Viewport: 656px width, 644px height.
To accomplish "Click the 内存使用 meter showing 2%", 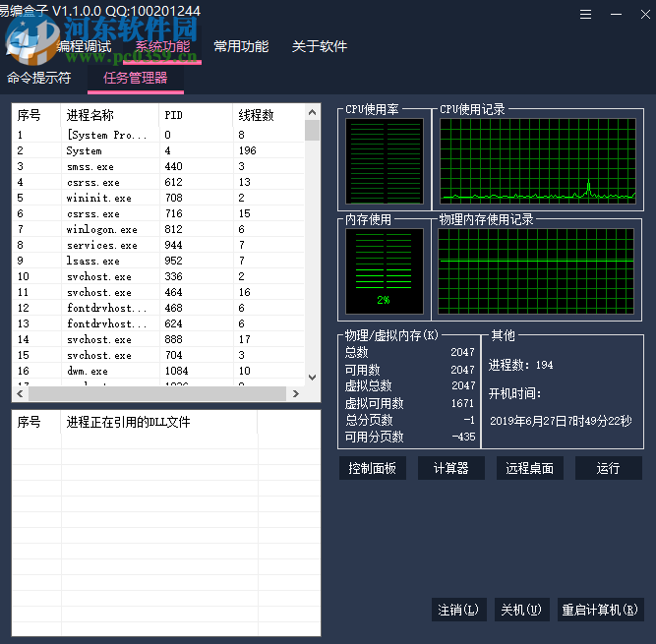I will tap(385, 271).
